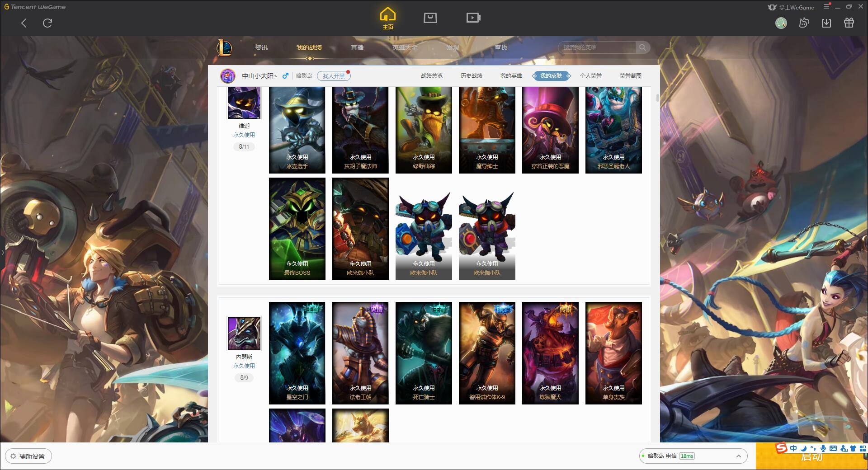Open the IME toolbox grid icon
Image resolution: width=868 pixels, height=470 pixels.
(x=863, y=448)
